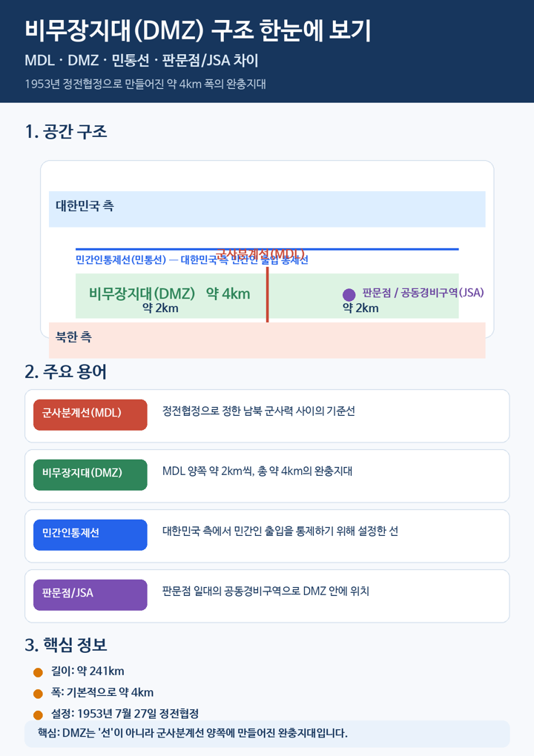Screen dimensions: 534x756
Task: Click the red vertical MDL line in diagram
Action: [267, 294]
